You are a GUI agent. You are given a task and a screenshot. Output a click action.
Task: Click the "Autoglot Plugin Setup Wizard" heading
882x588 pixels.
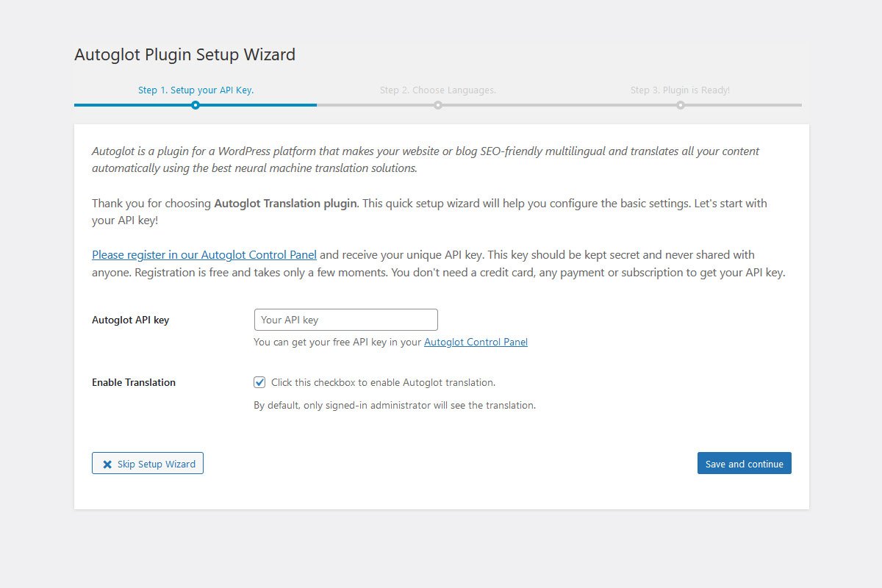tap(184, 54)
